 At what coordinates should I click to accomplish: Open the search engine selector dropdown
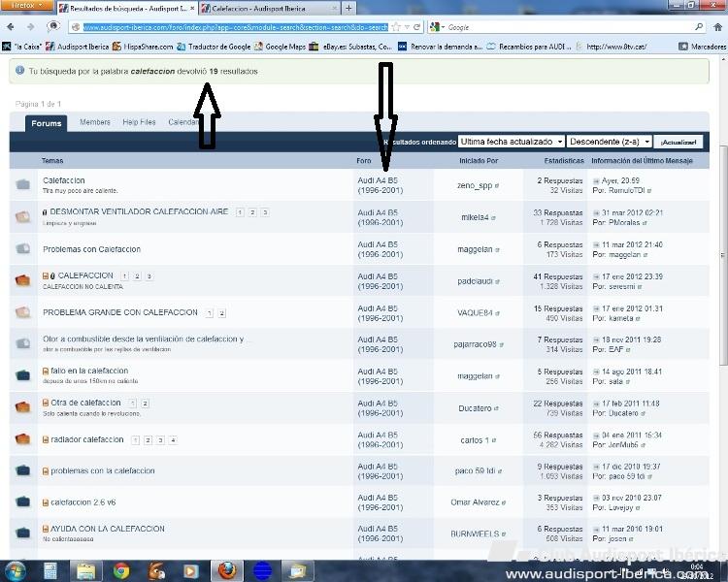point(437,27)
